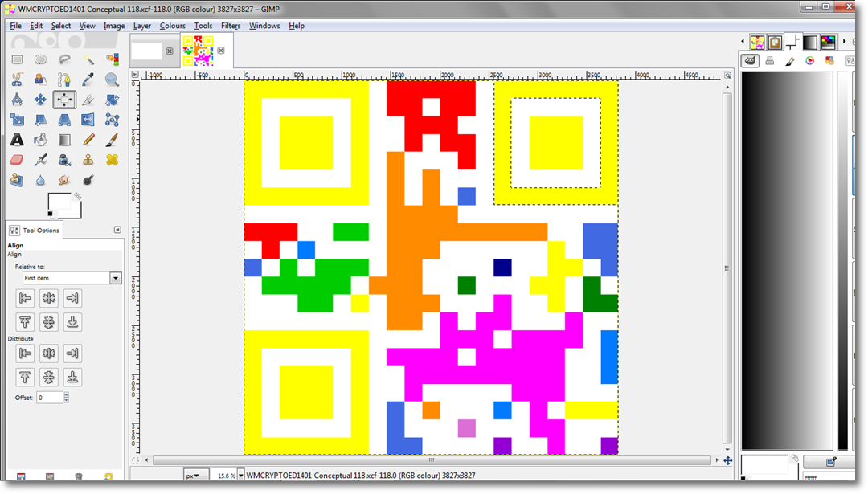Image resolution: width=868 pixels, height=494 pixels.
Task: Select the Colour Picker eyedropper tool
Action: click(x=88, y=80)
